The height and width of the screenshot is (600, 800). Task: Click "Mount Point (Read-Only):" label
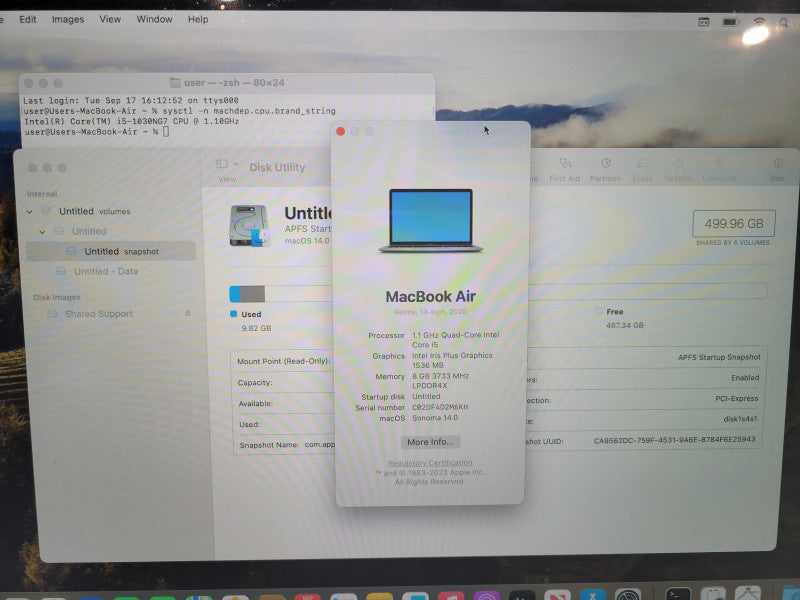[284, 361]
